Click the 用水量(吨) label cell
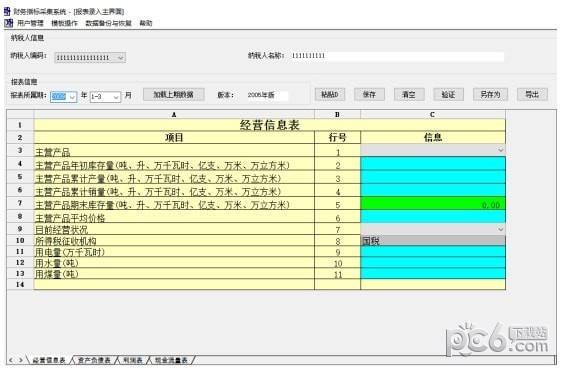Screen dimensions: 561x369 point(174,262)
